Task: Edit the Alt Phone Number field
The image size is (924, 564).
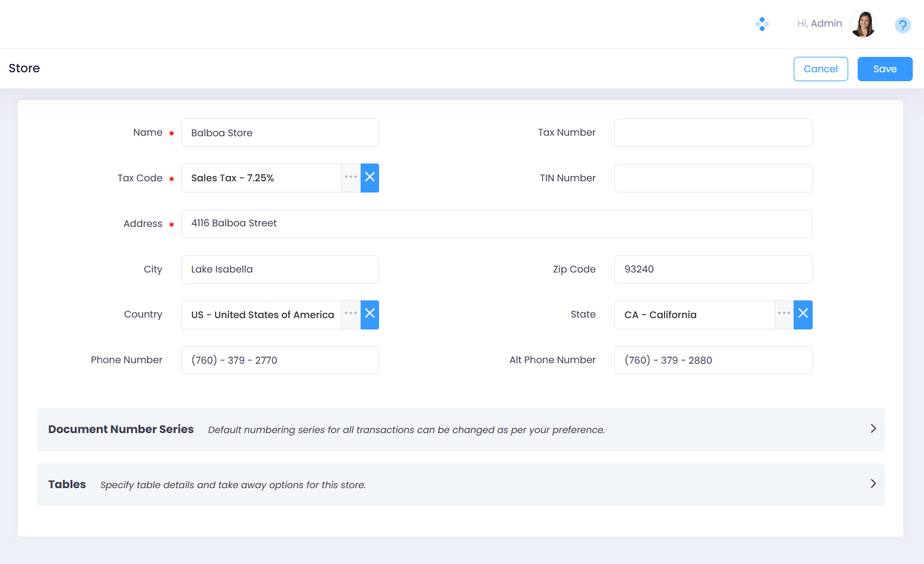Action: point(713,360)
